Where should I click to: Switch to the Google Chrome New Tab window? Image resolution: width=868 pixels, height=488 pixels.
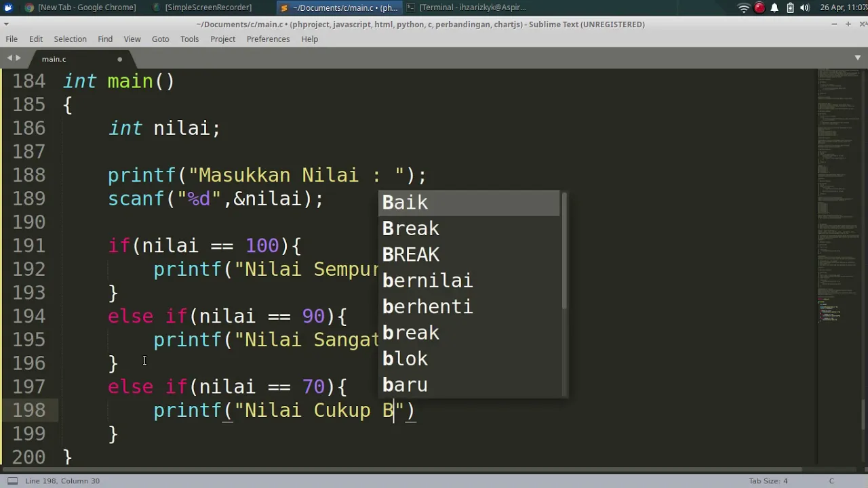coord(79,7)
